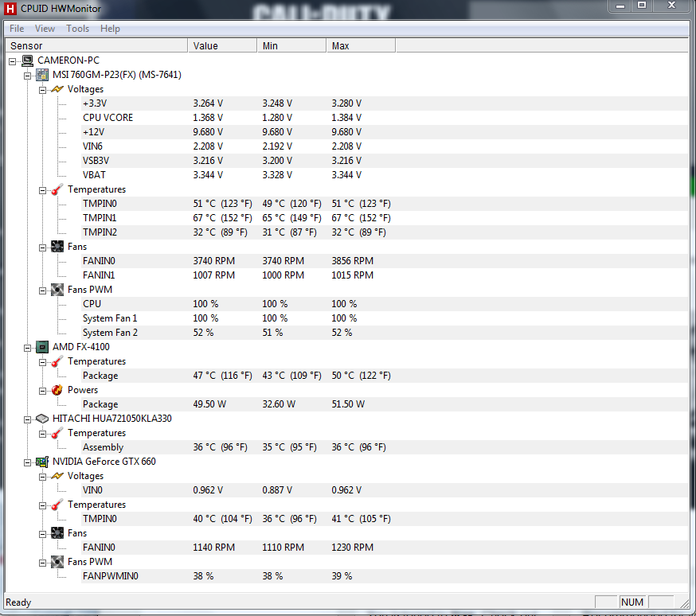Click the Value column header

pos(222,45)
